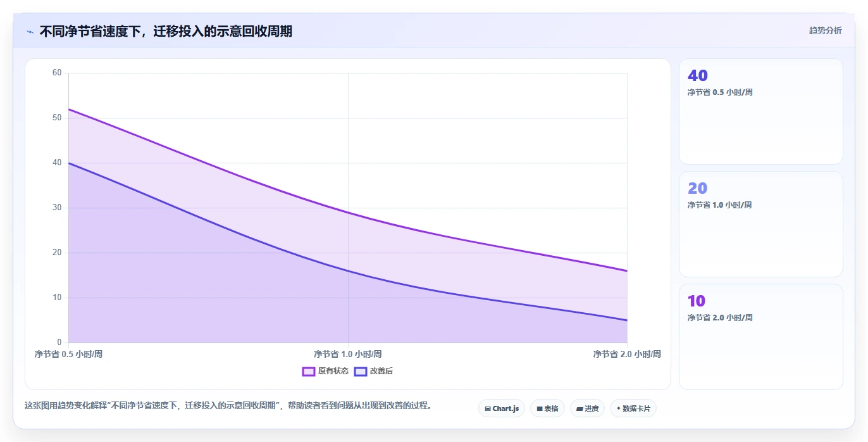Click the 进度 tag chip
The width and height of the screenshot is (868, 442).
(x=588, y=408)
